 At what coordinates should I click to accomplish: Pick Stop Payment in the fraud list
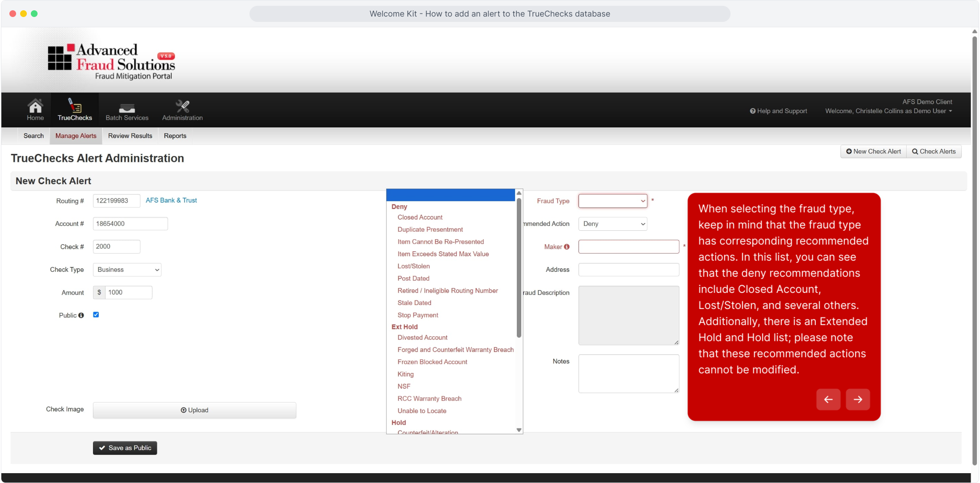(x=418, y=315)
